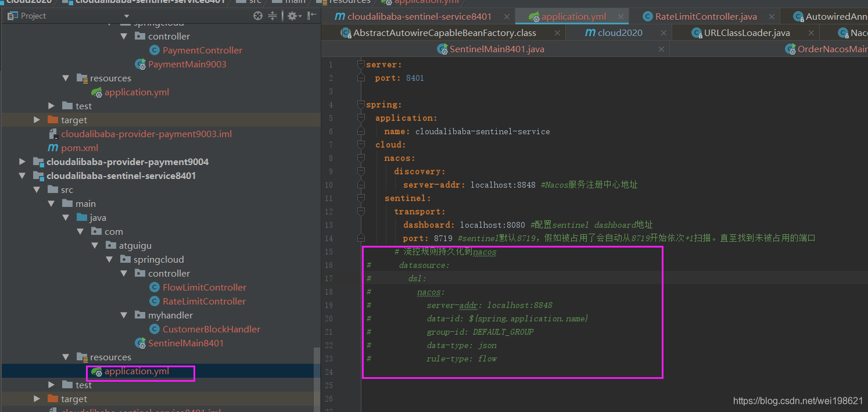Expand the test folder below payment9003 resources

tap(51, 106)
